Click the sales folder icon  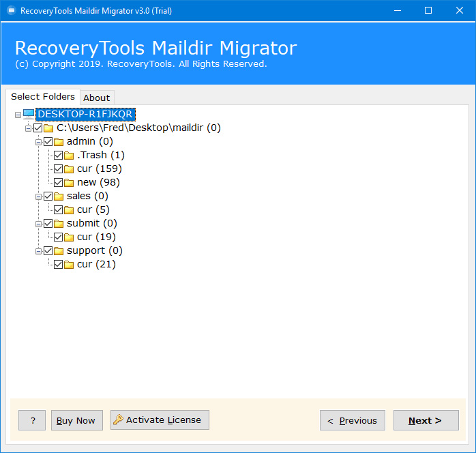coord(59,196)
